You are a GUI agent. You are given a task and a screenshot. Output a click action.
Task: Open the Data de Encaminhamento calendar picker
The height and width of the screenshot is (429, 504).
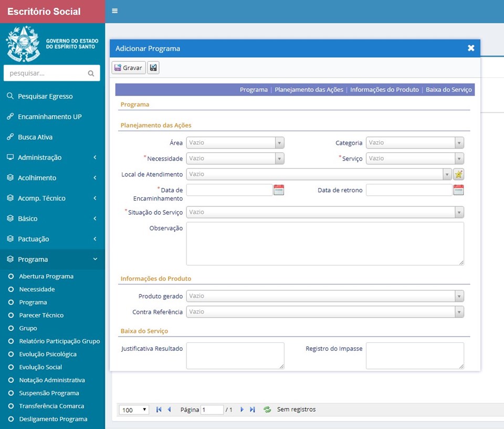279,190
